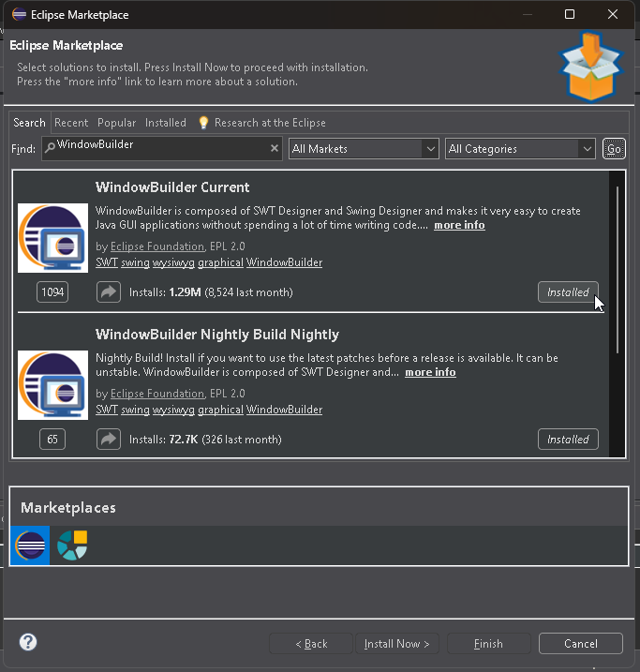Click the share arrow icon for WindowBuilder Nightly
The width and height of the screenshot is (640, 672).
[109, 440]
